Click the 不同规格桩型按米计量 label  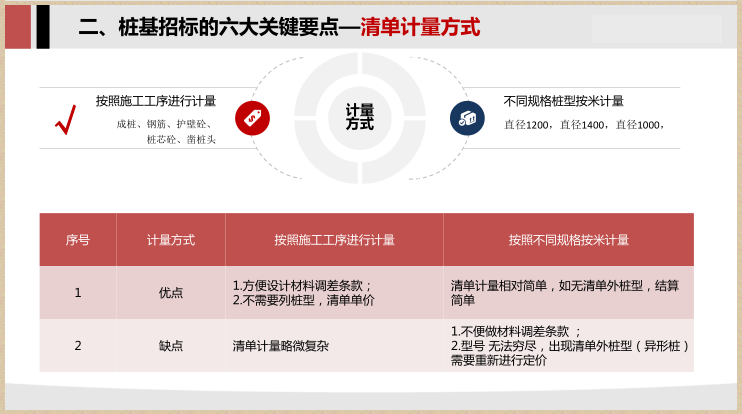point(564,101)
